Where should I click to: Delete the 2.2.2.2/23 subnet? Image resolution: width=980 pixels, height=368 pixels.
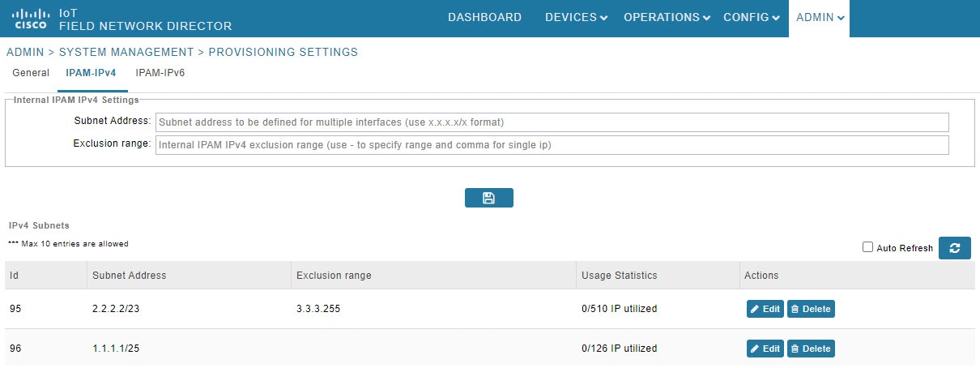(x=811, y=309)
